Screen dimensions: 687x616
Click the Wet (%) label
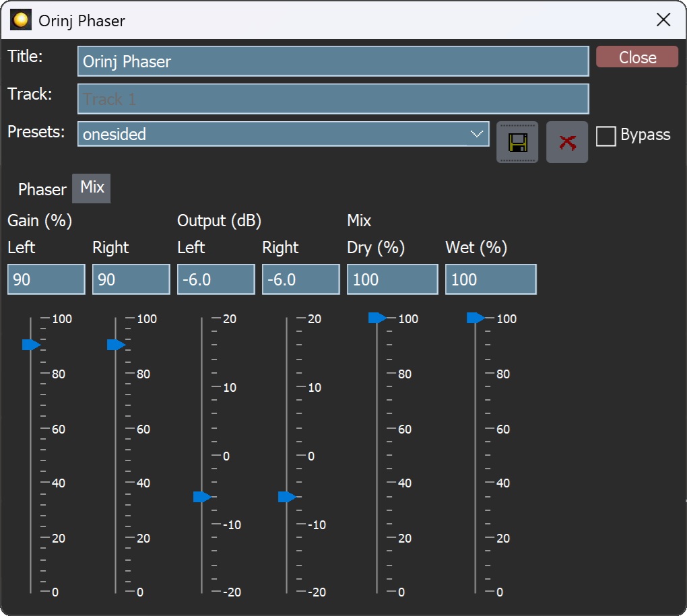[x=476, y=248]
